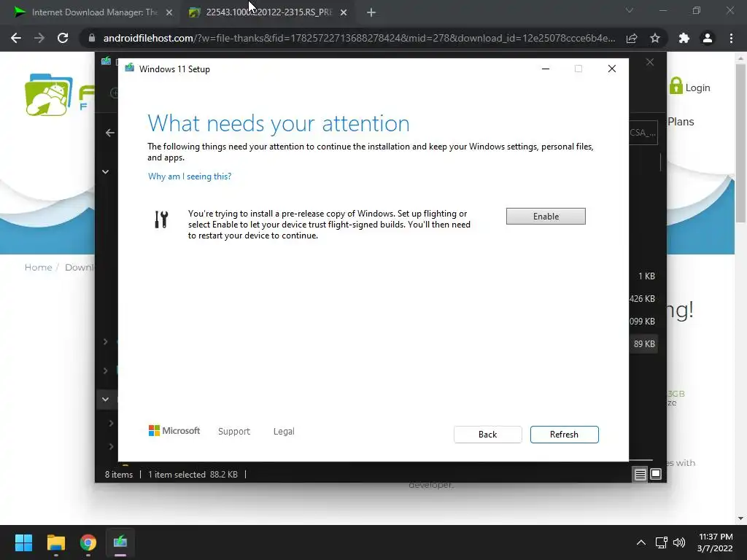The height and width of the screenshot is (560, 747).
Task: Open File Explorer from the taskbar
Action: [55, 542]
